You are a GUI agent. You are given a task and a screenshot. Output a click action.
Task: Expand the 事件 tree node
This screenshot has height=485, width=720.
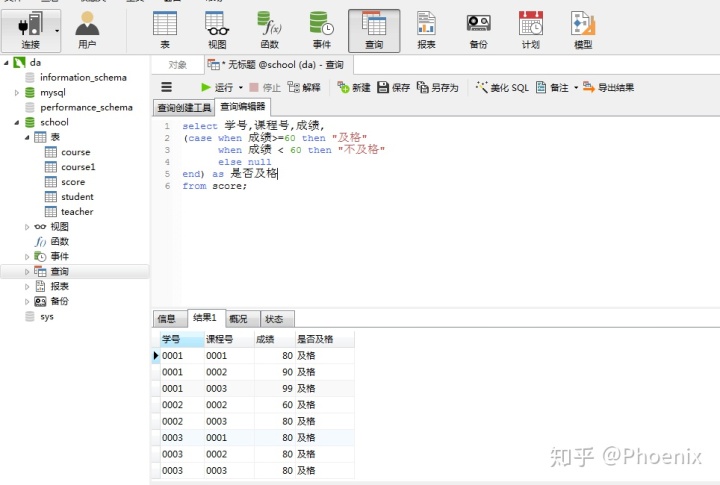tap(27, 257)
